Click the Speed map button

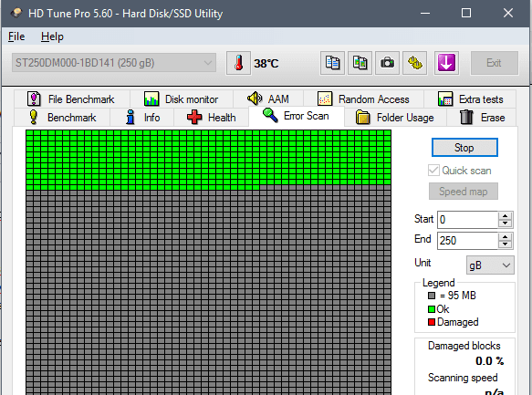[464, 192]
